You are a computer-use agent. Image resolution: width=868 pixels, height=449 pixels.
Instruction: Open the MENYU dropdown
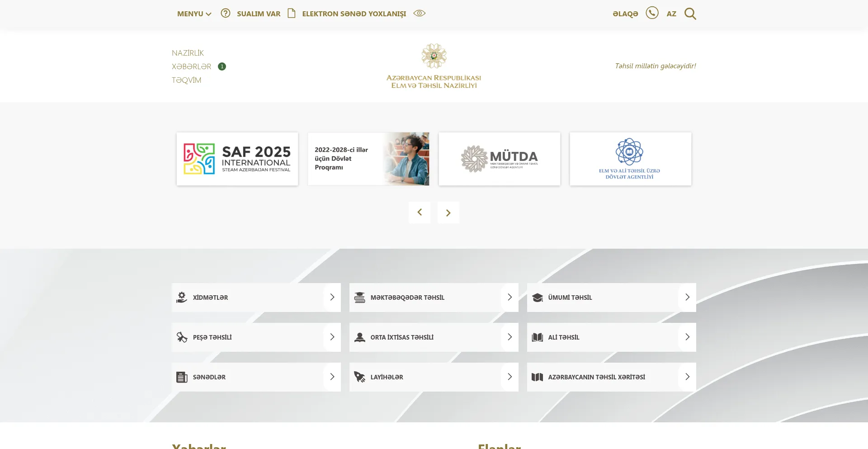(194, 14)
